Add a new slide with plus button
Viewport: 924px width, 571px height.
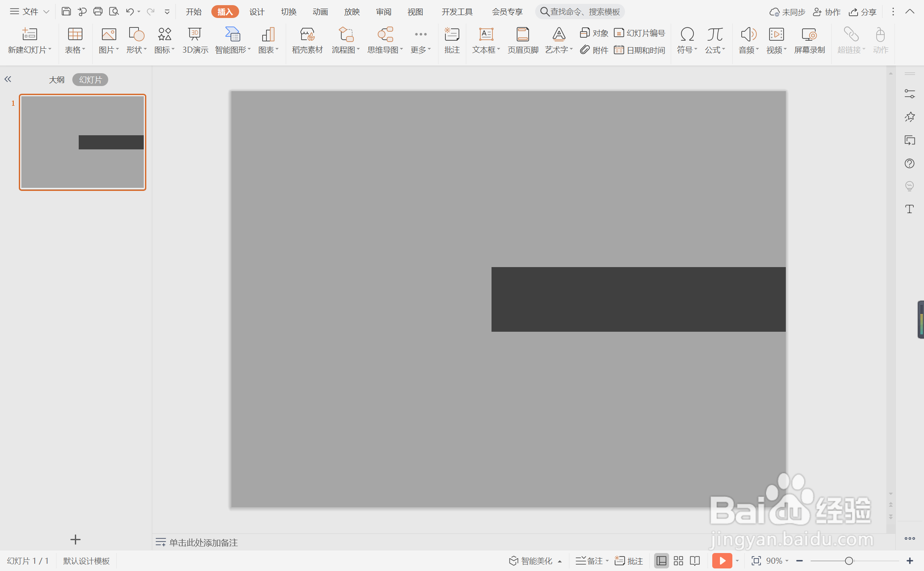(75, 540)
